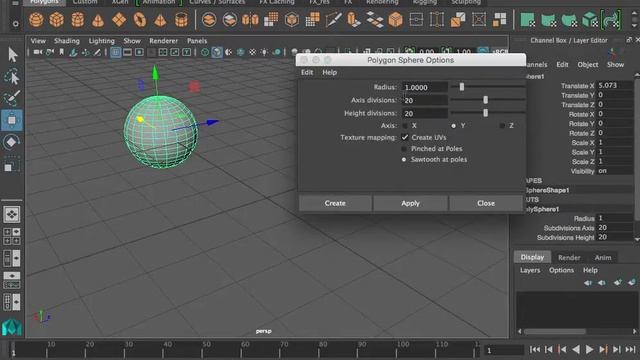640x360 pixels.
Task: Choose Sawtooth at poles option
Action: point(404,160)
